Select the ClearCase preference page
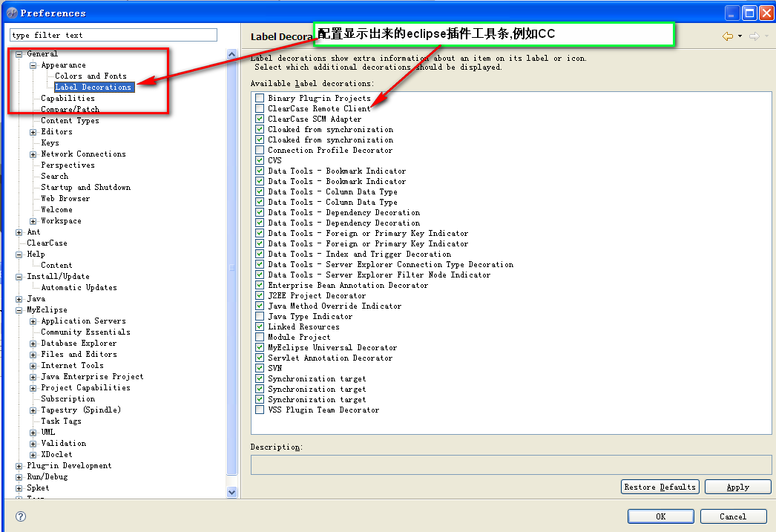 click(x=47, y=243)
